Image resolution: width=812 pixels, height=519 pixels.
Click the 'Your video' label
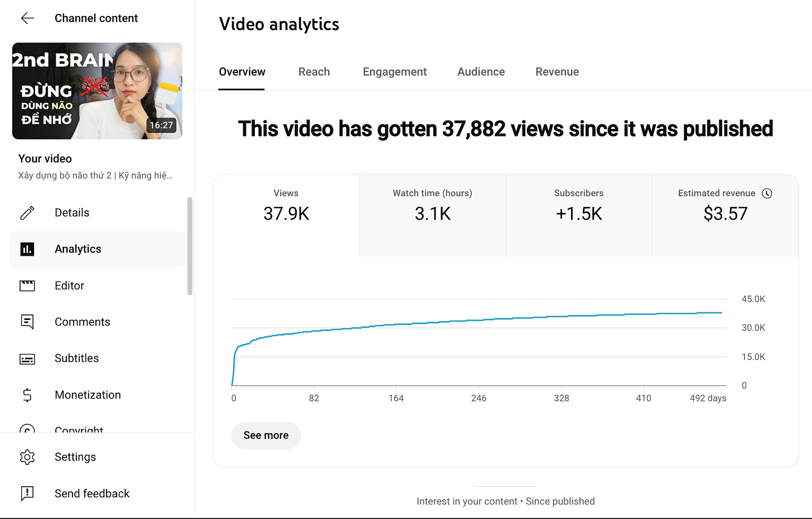pos(45,159)
